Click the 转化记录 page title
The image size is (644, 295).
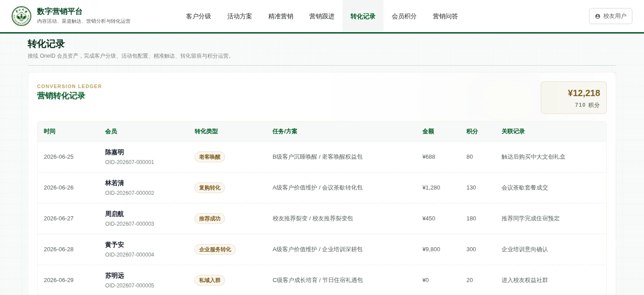click(46, 44)
